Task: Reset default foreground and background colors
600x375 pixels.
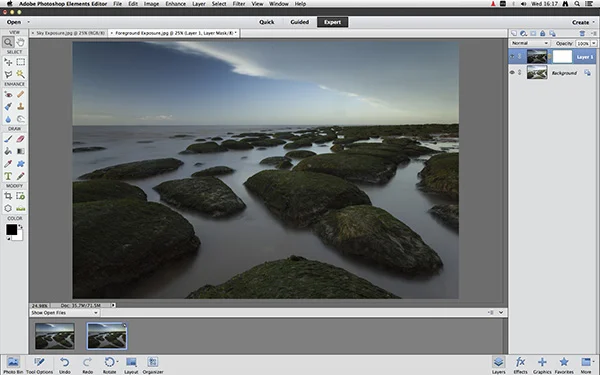Action: point(8,239)
